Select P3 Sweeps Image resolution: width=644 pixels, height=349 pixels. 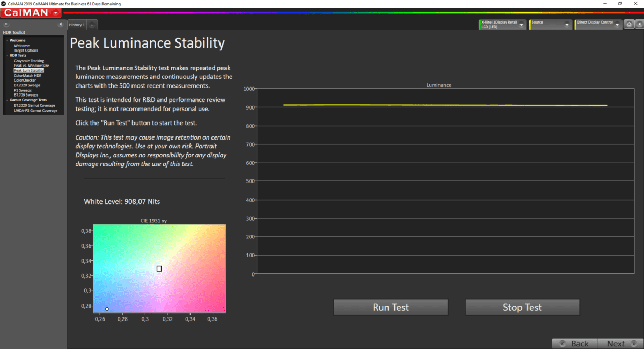pos(23,90)
